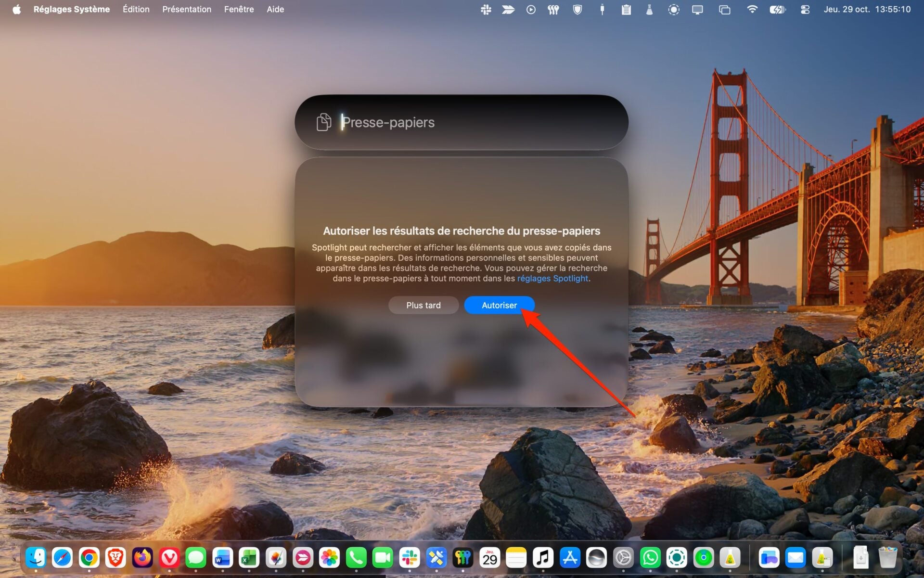Click the date and time clock
Viewport: 924px width, 578px height.
point(867,9)
